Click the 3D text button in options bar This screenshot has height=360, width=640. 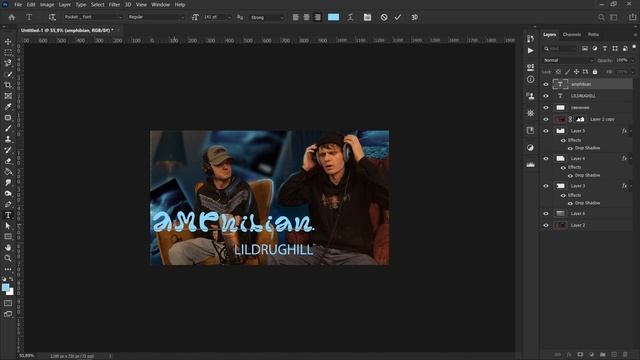pos(414,17)
